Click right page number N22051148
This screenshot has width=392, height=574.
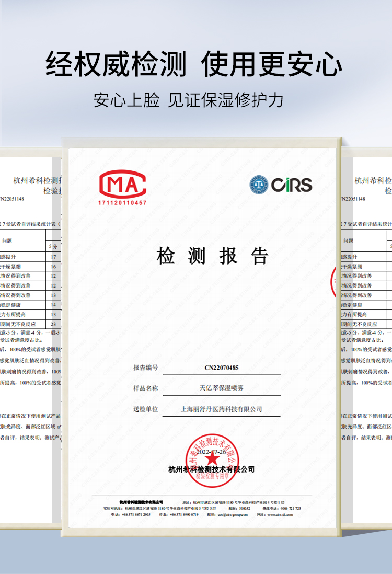(353, 199)
